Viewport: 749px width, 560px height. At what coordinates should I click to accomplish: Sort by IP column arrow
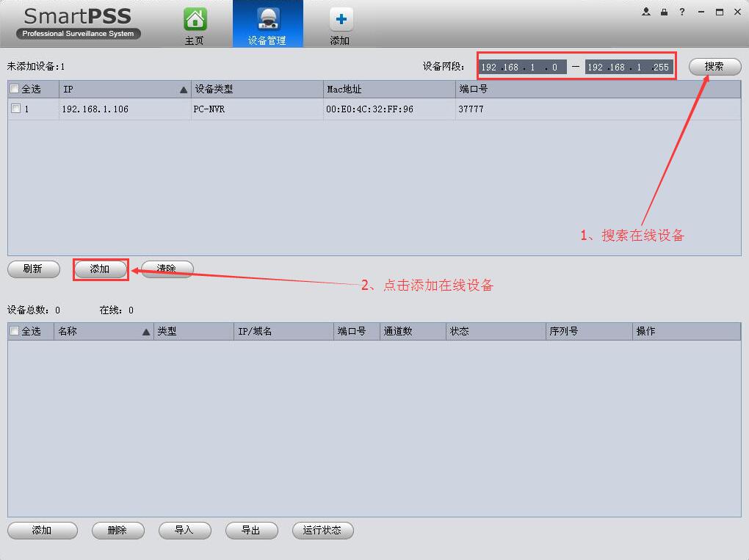(x=184, y=90)
